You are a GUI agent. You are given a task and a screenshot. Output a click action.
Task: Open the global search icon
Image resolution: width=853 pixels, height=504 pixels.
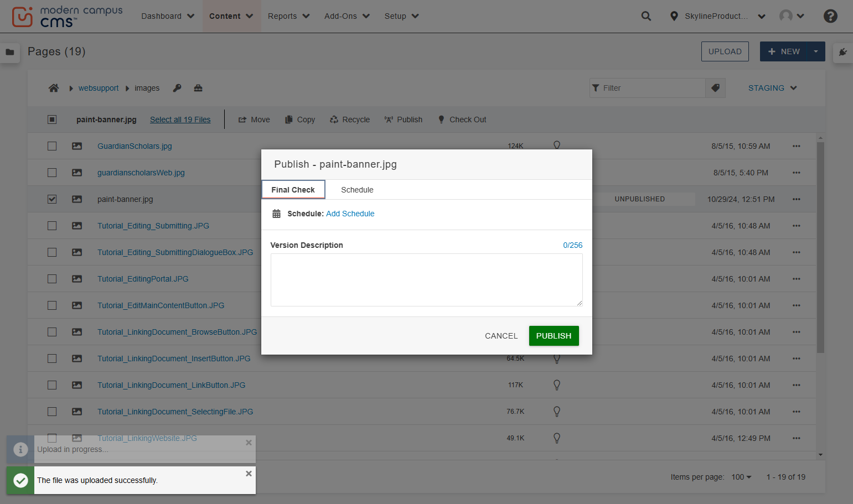click(646, 16)
